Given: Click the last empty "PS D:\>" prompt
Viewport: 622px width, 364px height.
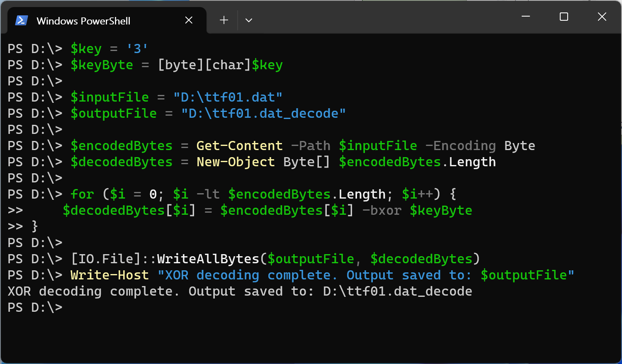Looking at the screenshot, I should 35,308.
